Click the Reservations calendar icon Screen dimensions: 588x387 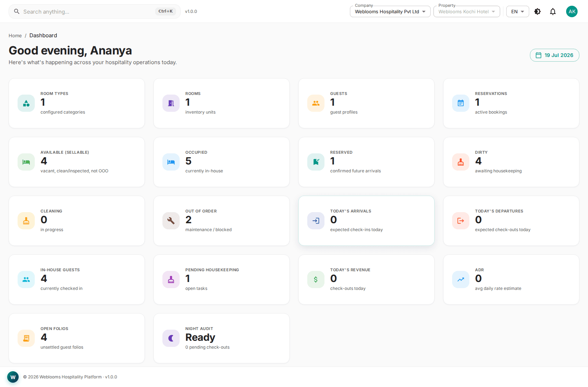461,103
